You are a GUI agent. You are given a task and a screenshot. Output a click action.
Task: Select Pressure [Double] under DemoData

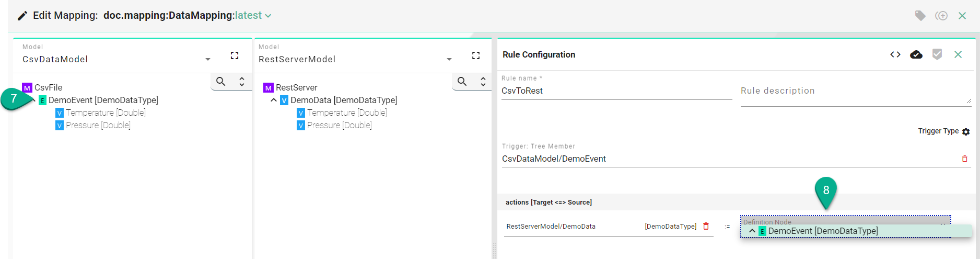[339, 125]
